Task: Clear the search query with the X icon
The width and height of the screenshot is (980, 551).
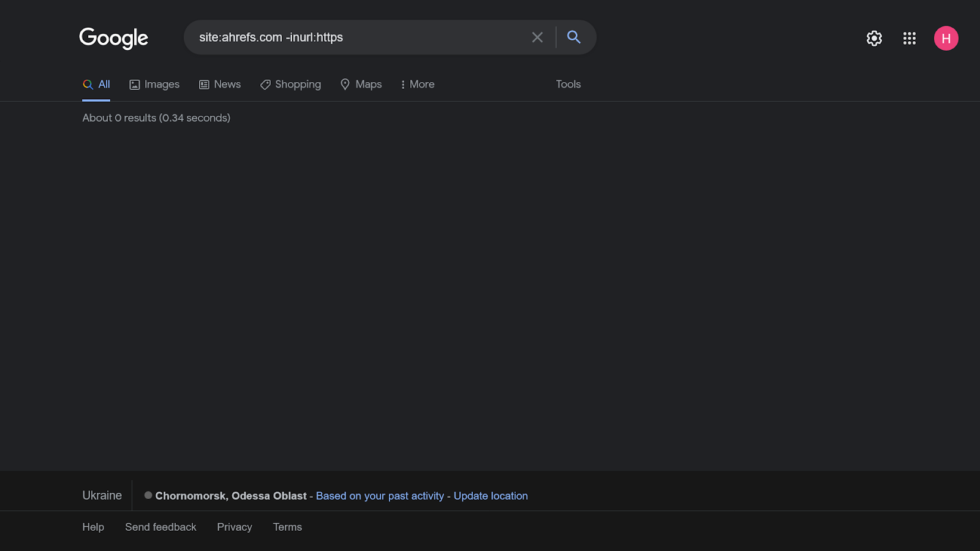Action: point(537,37)
